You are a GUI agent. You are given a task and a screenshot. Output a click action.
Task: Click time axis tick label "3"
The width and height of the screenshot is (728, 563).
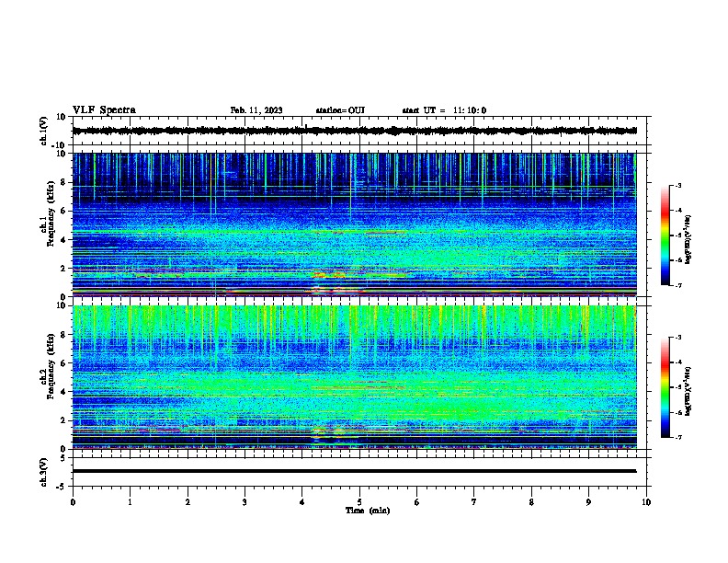click(245, 502)
